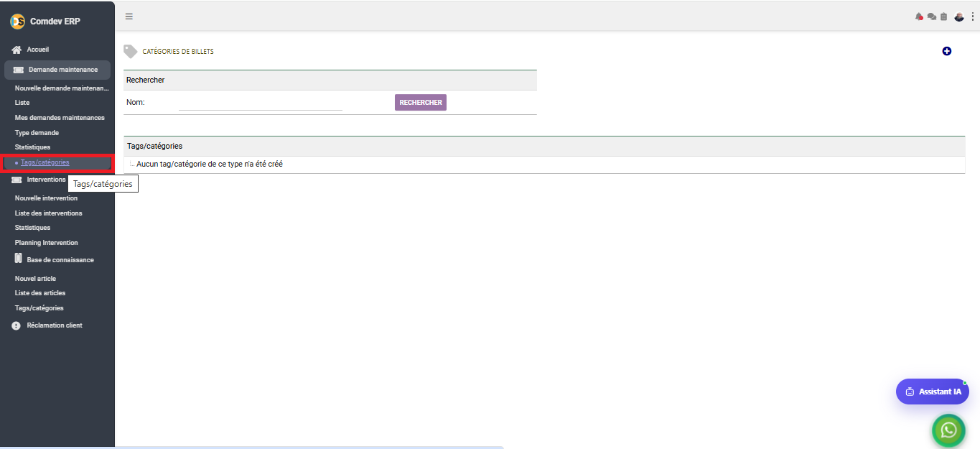Toggle the hamburger sidebar menu icon
The height and width of the screenshot is (449, 980).
click(x=129, y=17)
